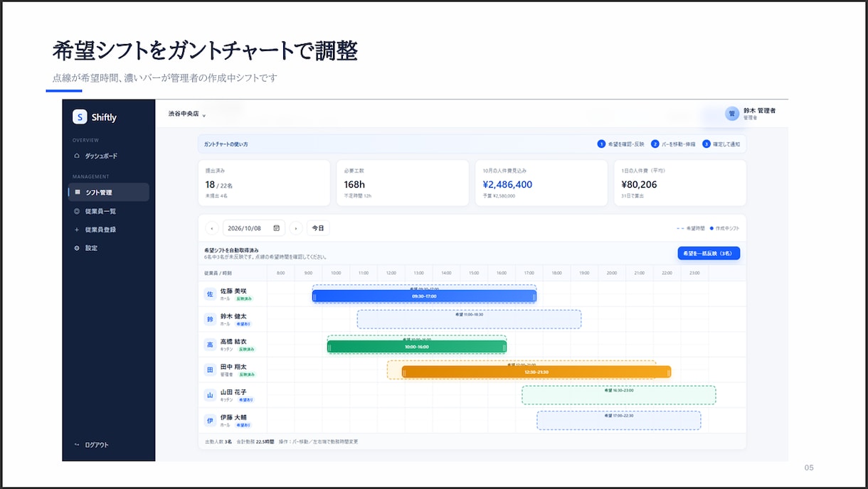The width and height of the screenshot is (868, 489).
Task: Click the 鈴 avatar for 鈴木 健太
Action: coord(210,320)
